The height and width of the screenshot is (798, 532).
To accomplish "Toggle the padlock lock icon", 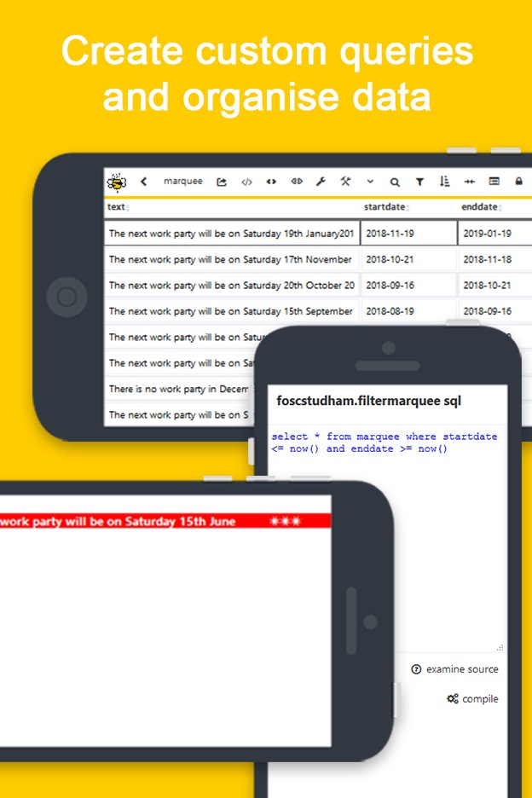I will point(518,182).
